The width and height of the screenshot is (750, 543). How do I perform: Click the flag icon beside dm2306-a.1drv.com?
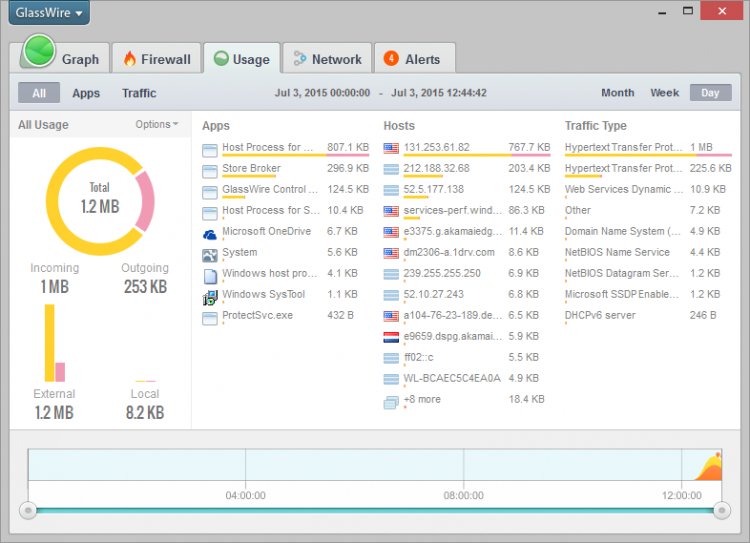tap(391, 253)
